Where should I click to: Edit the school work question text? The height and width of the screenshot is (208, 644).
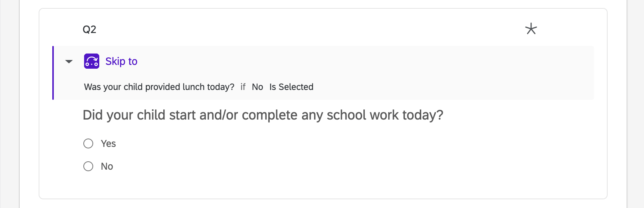pyautogui.click(x=263, y=115)
